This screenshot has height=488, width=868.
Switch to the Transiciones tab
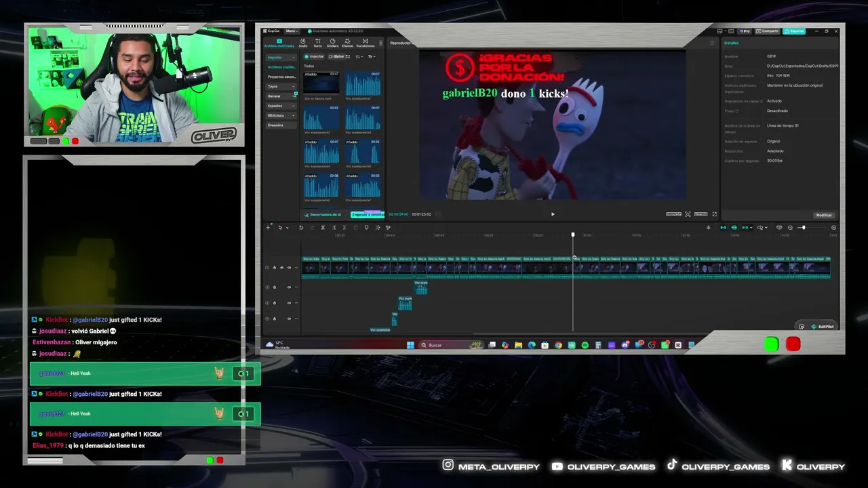pyautogui.click(x=365, y=43)
